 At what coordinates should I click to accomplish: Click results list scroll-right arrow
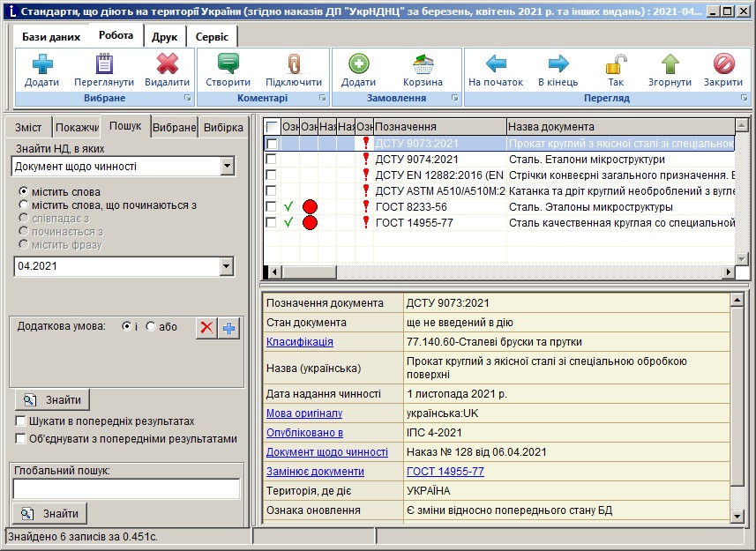(728, 272)
